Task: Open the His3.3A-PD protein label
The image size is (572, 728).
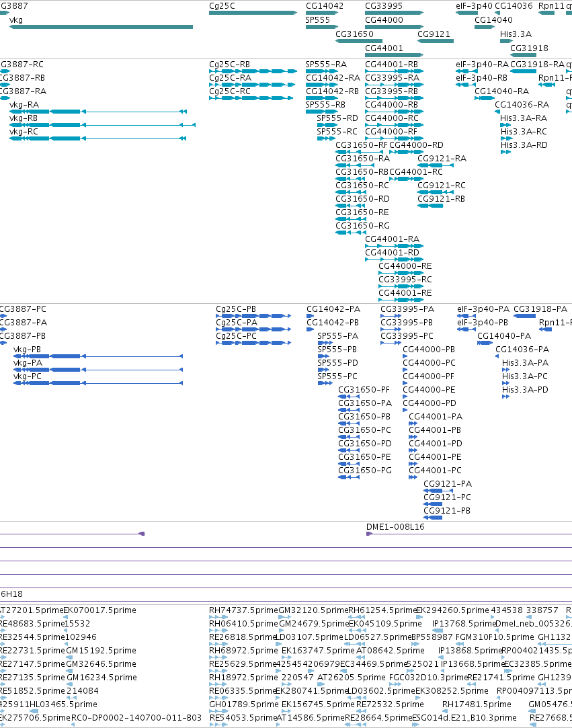Action: click(x=525, y=389)
